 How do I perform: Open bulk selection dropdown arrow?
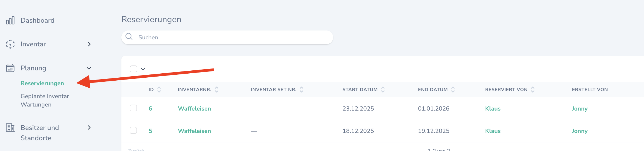(x=143, y=69)
